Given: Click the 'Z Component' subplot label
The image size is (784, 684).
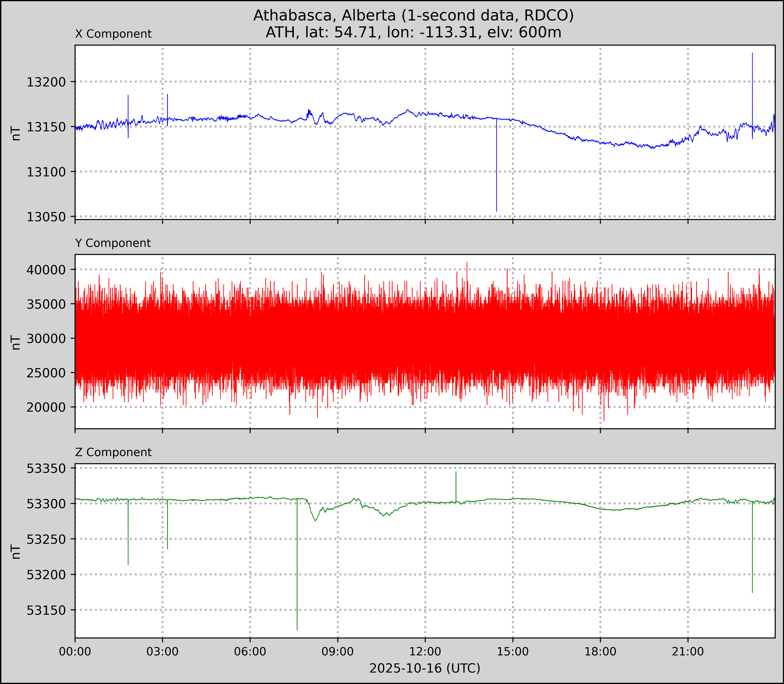Looking at the screenshot, I should (x=113, y=452).
